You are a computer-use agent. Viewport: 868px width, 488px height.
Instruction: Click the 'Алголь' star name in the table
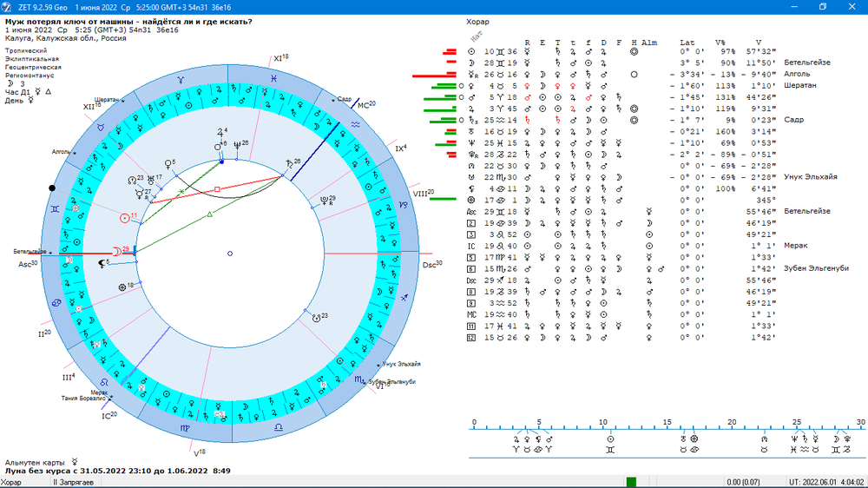coord(797,74)
